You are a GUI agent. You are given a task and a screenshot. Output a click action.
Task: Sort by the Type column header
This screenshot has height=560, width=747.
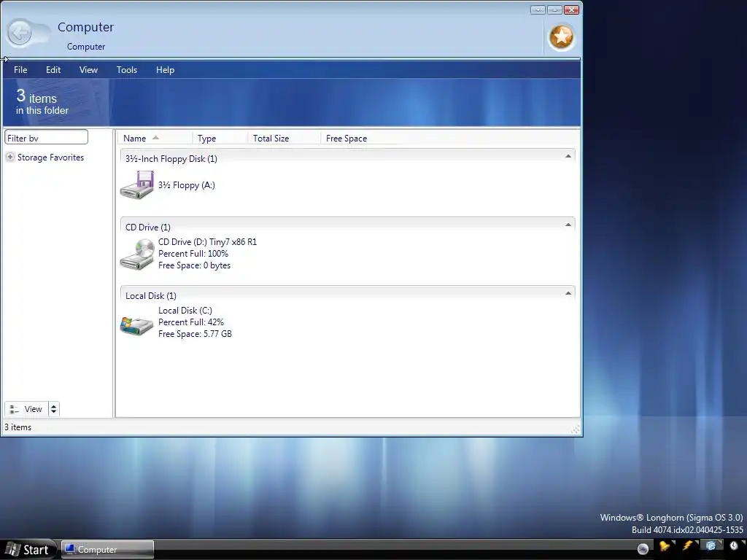click(x=220, y=138)
